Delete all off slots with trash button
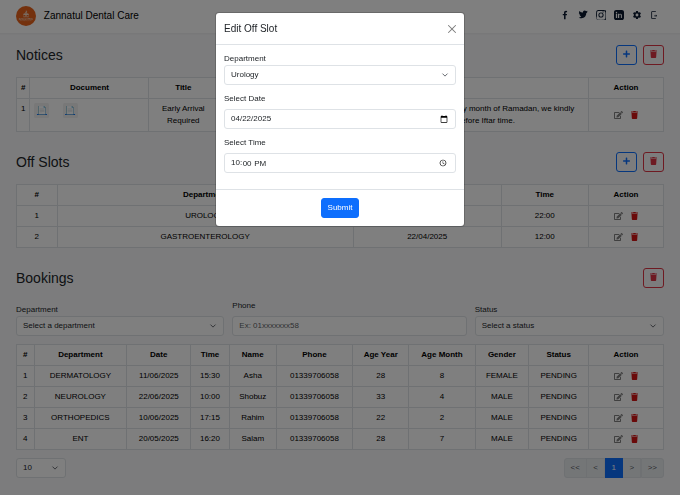Image resolution: width=680 pixels, height=495 pixels. tap(653, 162)
